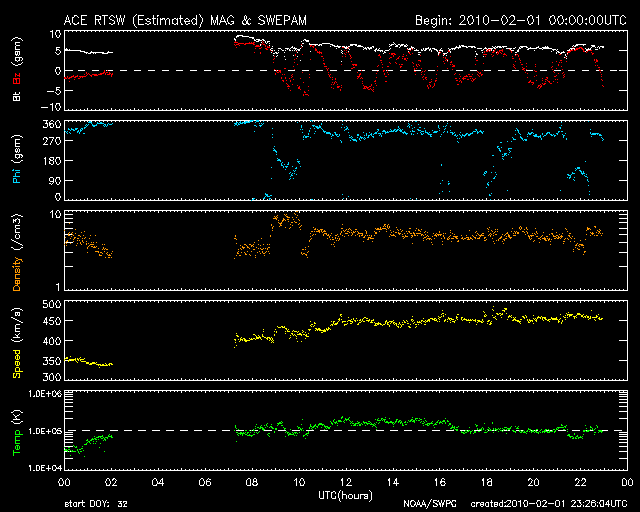This screenshot has width=640, height=512.
Task: Click the dashed 1.0E+05 line in the Temp panel
Action: click(450, 431)
